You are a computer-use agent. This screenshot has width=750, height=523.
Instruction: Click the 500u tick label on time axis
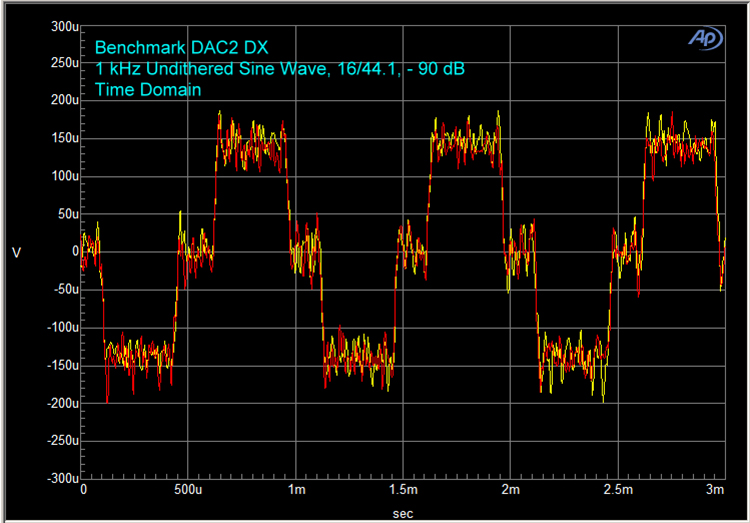point(189,491)
